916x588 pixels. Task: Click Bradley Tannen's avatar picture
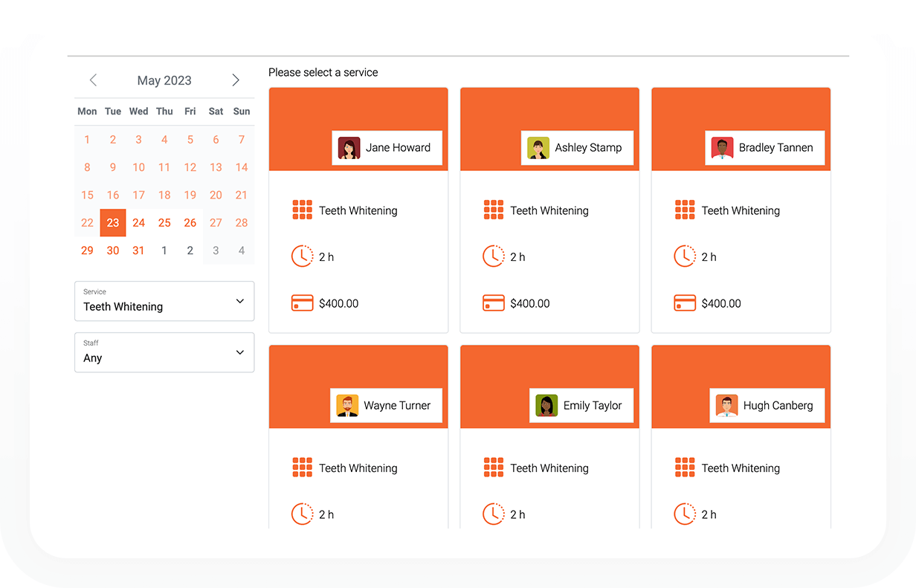pyautogui.click(x=722, y=148)
